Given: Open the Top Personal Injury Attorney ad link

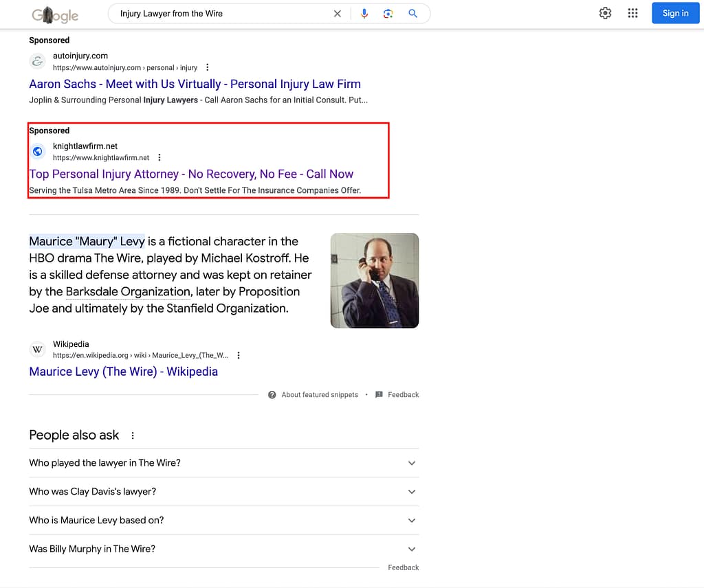Looking at the screenshot, I should (191, 174).
